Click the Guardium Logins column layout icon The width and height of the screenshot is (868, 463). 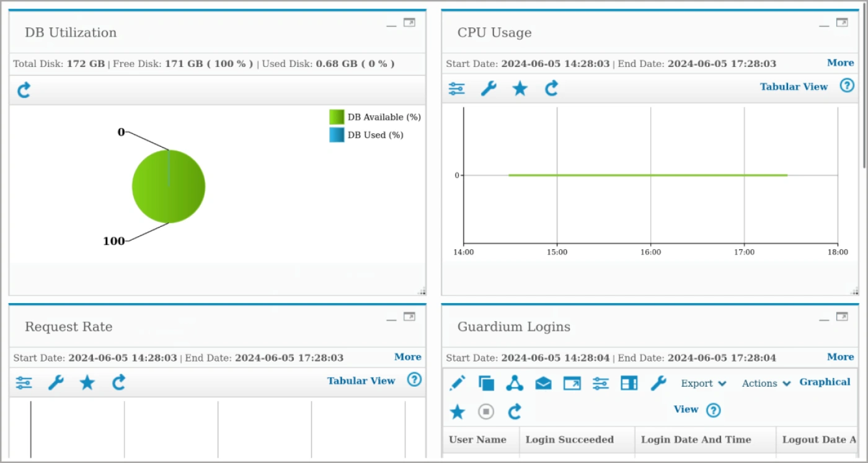click(x=629, y=384)
